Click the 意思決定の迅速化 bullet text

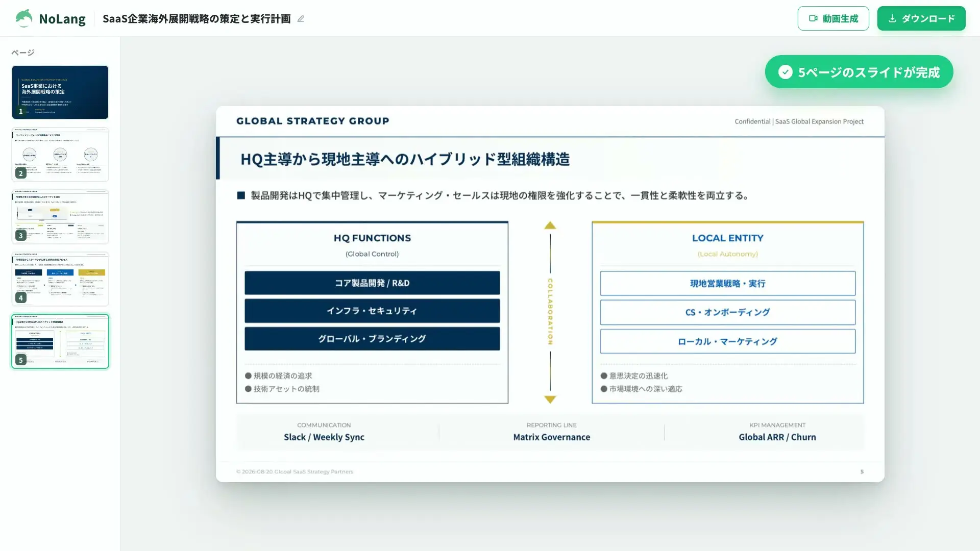pos(638,376)
